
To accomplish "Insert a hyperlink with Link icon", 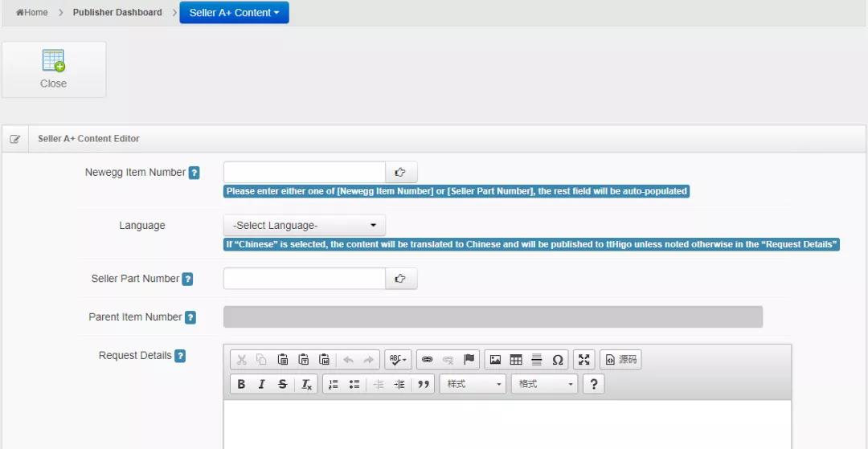I will coord(427,360).
